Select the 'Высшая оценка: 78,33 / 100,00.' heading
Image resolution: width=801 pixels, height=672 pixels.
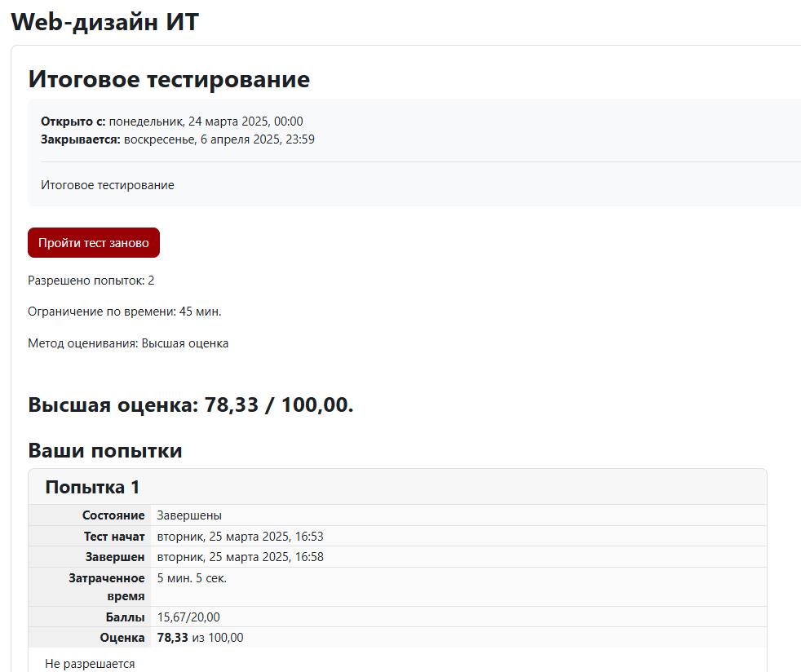point(191,405)
